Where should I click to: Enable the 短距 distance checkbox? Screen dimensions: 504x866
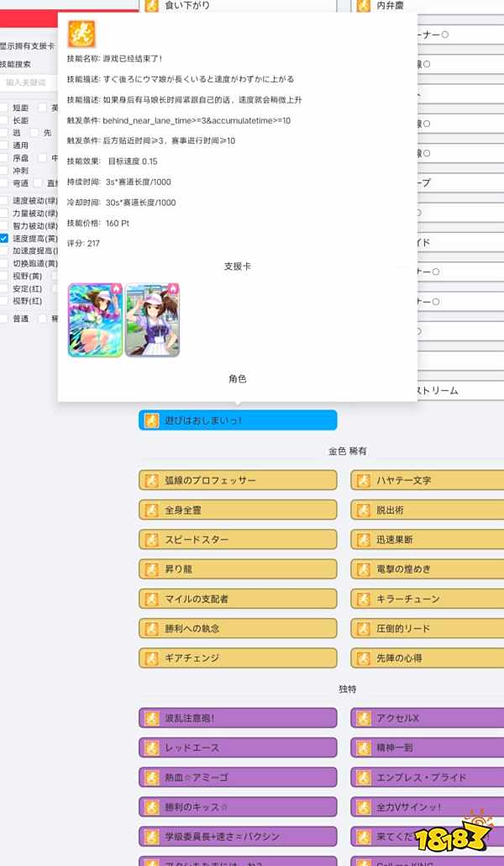tap(4, 108)
